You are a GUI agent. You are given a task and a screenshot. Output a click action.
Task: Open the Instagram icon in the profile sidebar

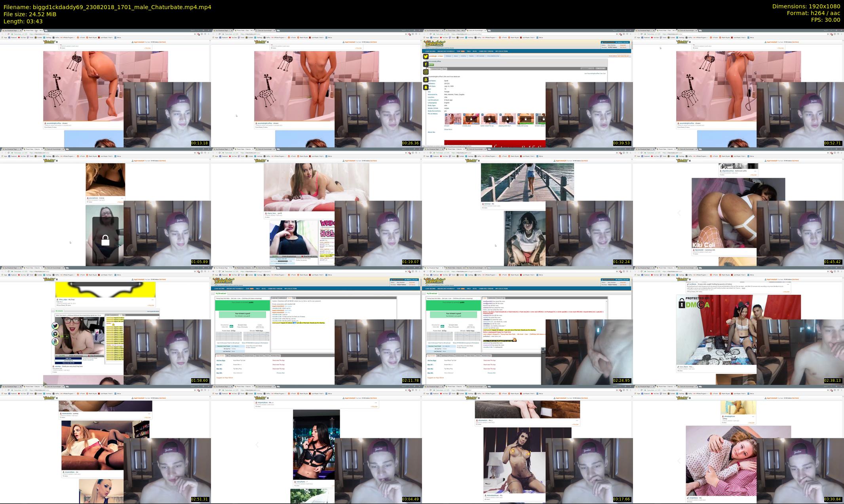[x=426, y=72]
